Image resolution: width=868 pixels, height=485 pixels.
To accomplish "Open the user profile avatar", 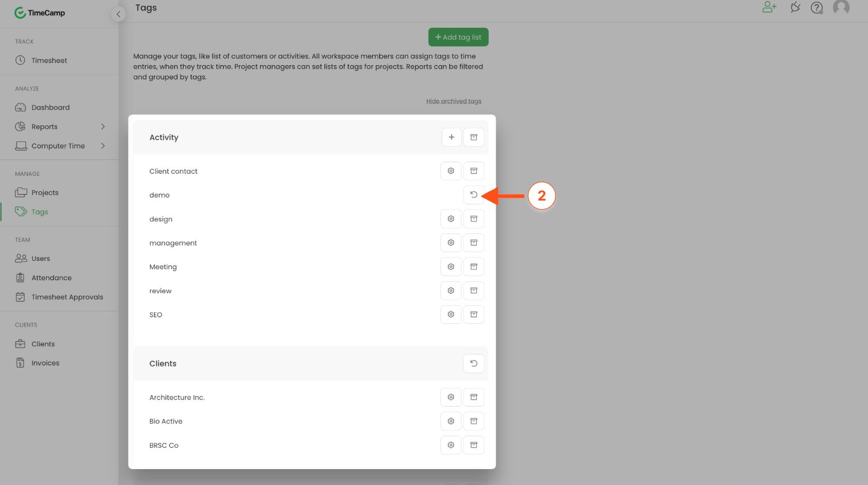I will pyautogui.click(x=841, y=7).
